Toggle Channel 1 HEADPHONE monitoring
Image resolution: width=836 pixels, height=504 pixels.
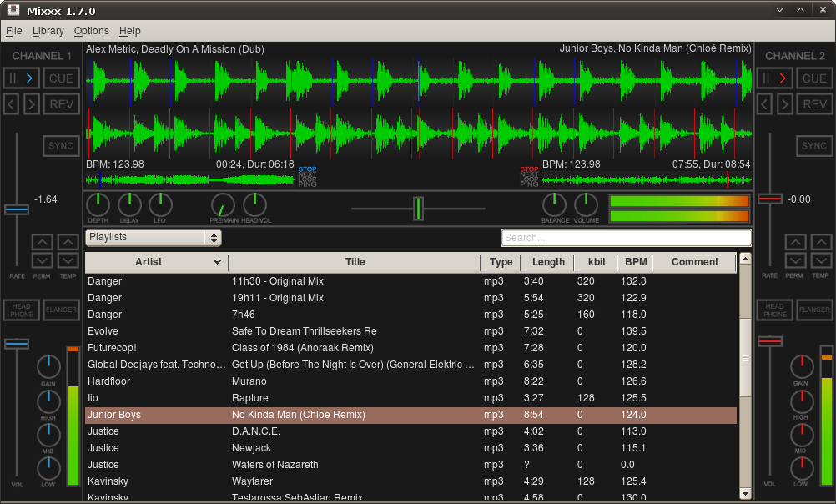point(22,310)
